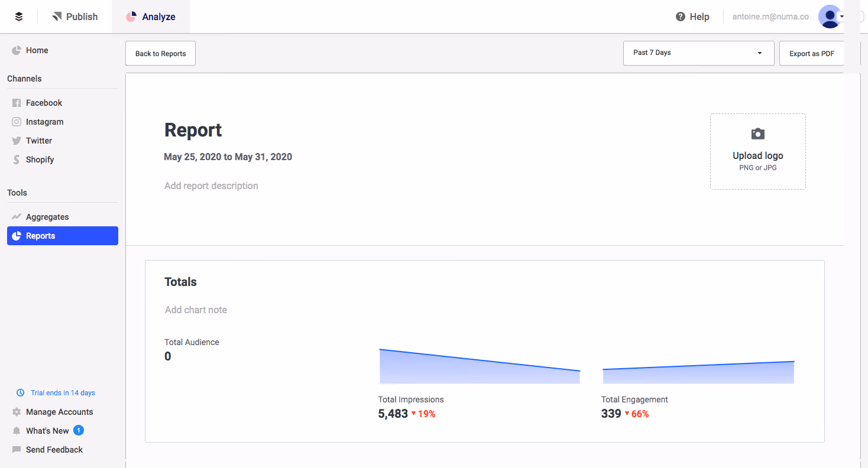868x468 pixels.
Task: Expand the account menu arrow beside avatar
Action: [x=842, y=17]
